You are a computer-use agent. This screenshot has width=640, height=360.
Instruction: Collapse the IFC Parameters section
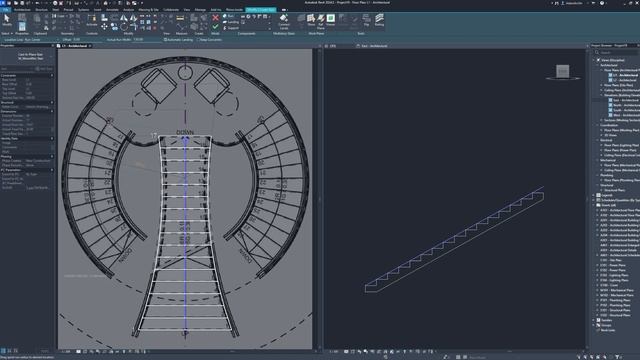click(52, 170)
